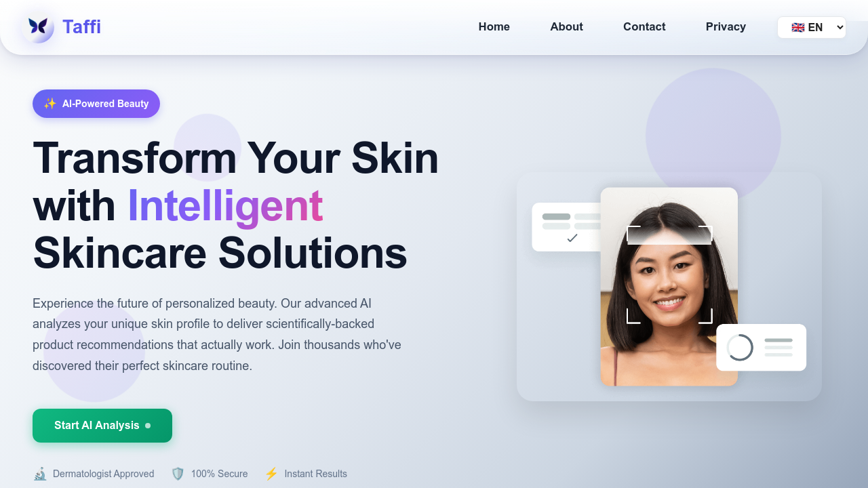The width and height of the screenshot is (868, 488).
Task: Click the face detection frame on the photo
Action: pyautogui.click(x=669, y=274)
